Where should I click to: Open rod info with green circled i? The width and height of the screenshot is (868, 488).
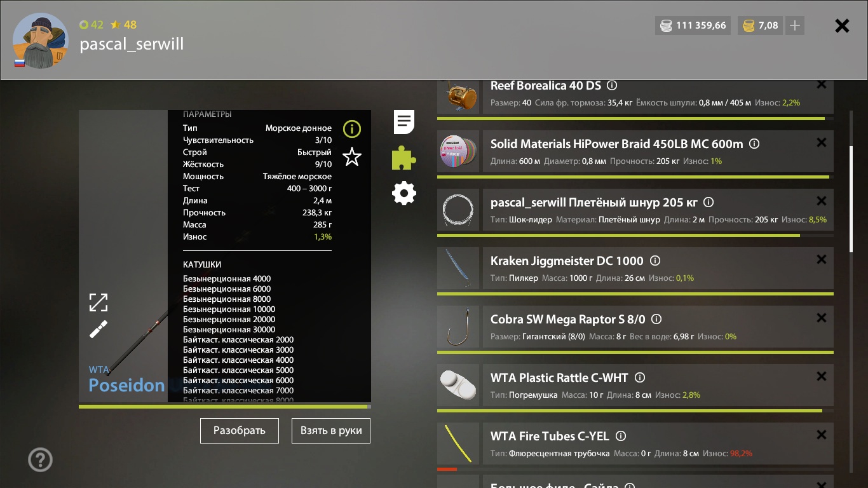[x=351, y=130]
